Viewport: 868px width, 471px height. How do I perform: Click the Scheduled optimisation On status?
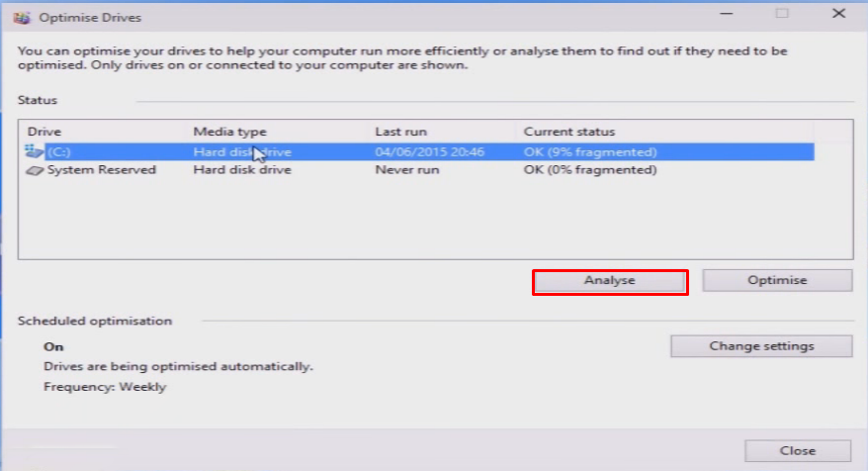point(53,347)
